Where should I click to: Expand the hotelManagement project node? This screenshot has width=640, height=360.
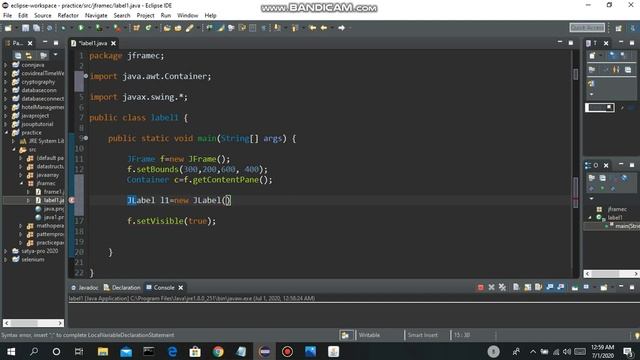(x=6, y=107)
